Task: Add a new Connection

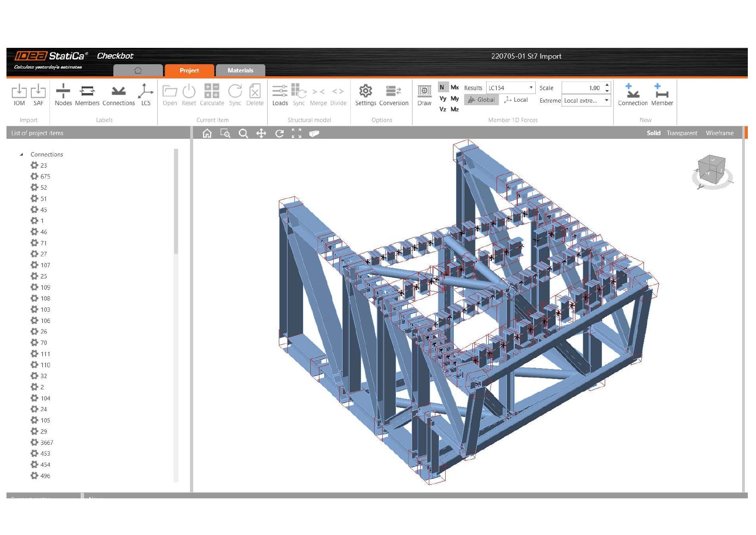Action: pyautogui.click(x=632, y=92)
